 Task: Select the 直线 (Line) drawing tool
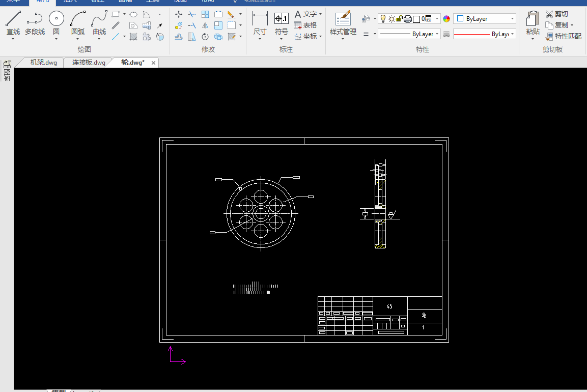13,19
